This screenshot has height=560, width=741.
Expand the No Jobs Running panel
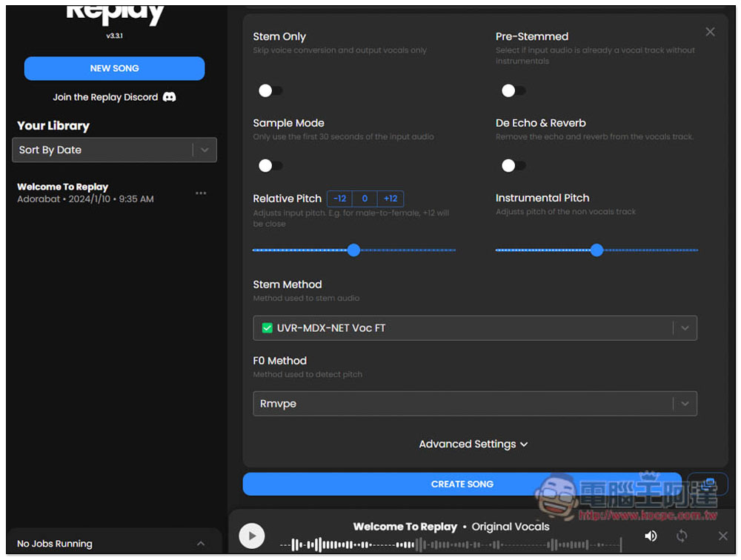(x=114, y=543)
